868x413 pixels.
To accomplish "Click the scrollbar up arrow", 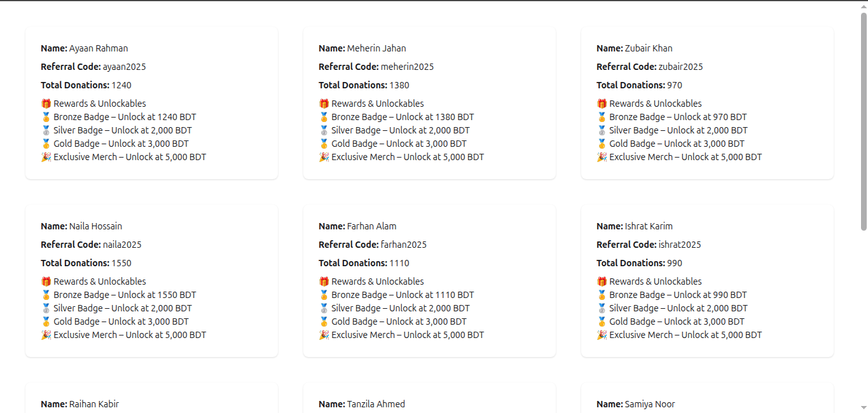I will point(864,6).
